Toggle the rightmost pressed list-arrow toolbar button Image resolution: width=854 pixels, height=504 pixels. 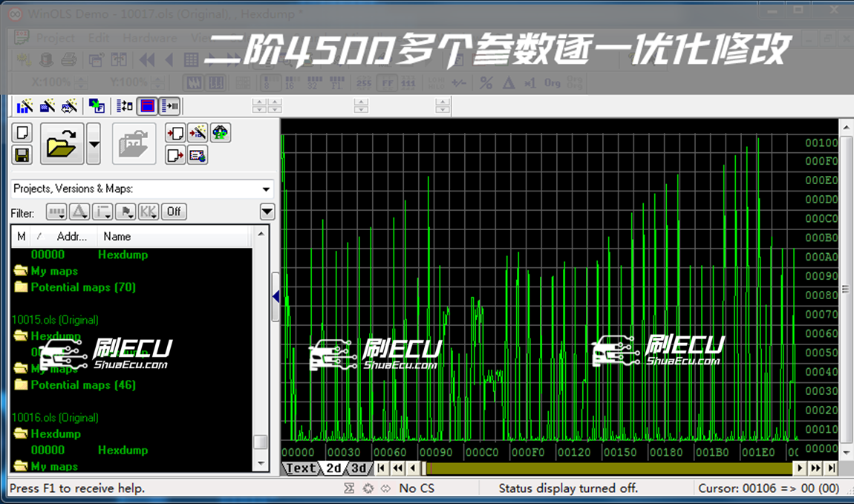click(169, 106)
